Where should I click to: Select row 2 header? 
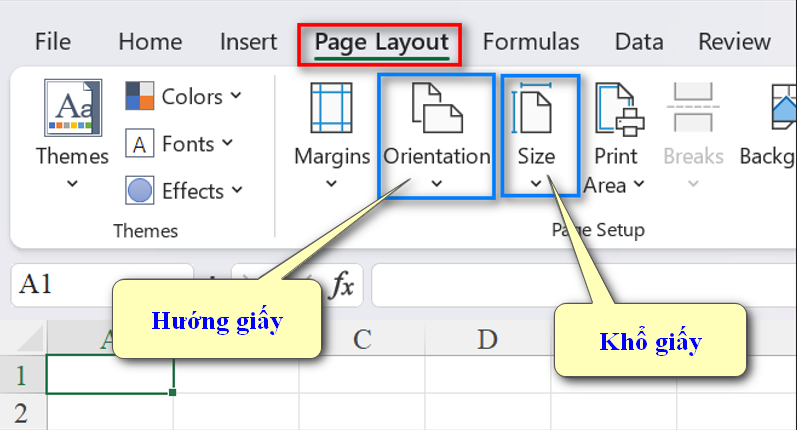[22, 412]
